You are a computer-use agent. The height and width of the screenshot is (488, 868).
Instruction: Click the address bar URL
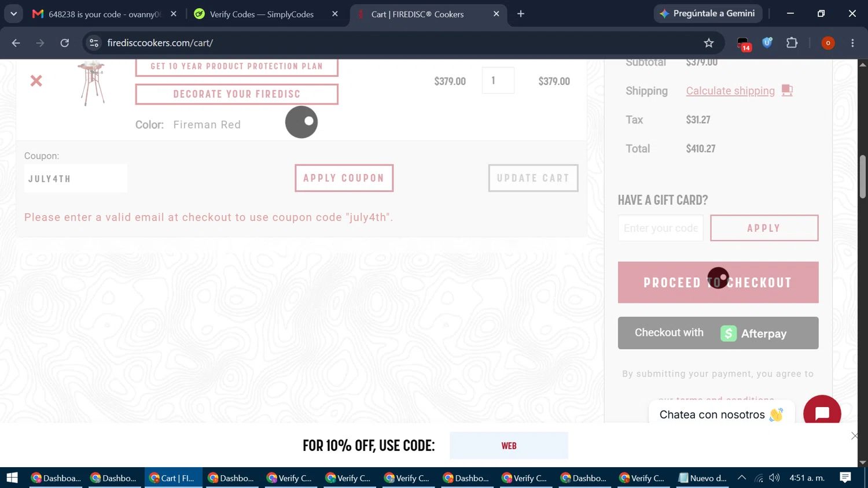[x=160, y=43]
